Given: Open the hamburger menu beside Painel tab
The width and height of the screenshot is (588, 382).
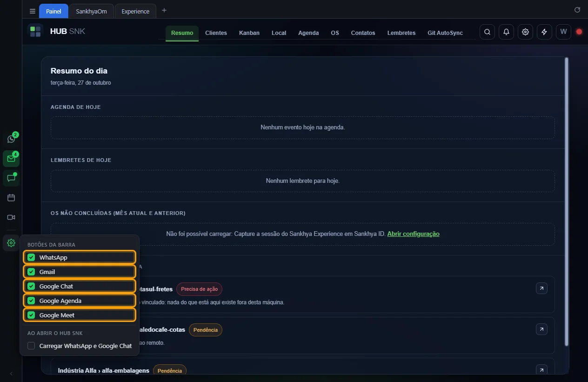Looking at the screenshot, I should pos(32,11).
